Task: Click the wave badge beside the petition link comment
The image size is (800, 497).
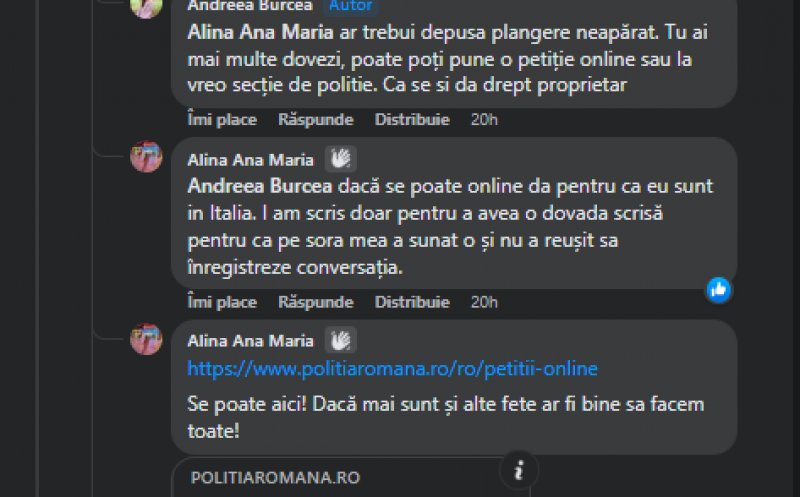Action: coord(341,341)
